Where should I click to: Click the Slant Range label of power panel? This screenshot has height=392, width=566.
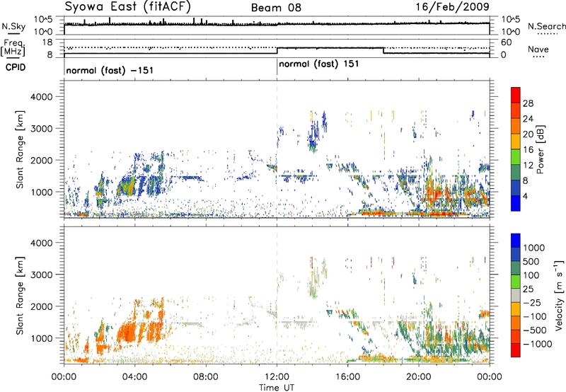pyautogui.click(x=20, y=149)
